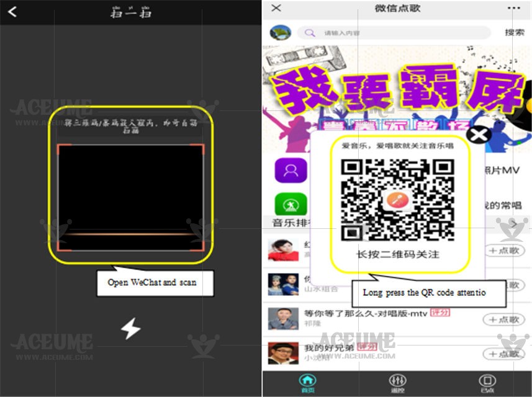
Task: Tap the profile avatar beside the search bar
Action: 281,33
